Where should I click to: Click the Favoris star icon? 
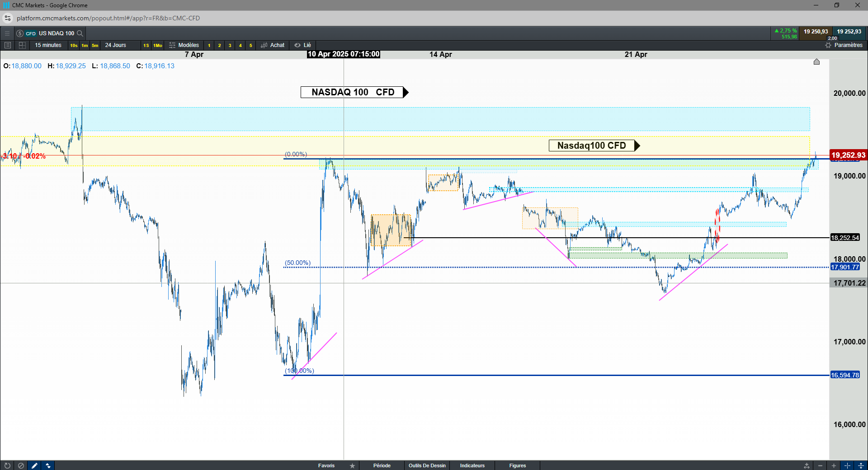coord(352,465)
